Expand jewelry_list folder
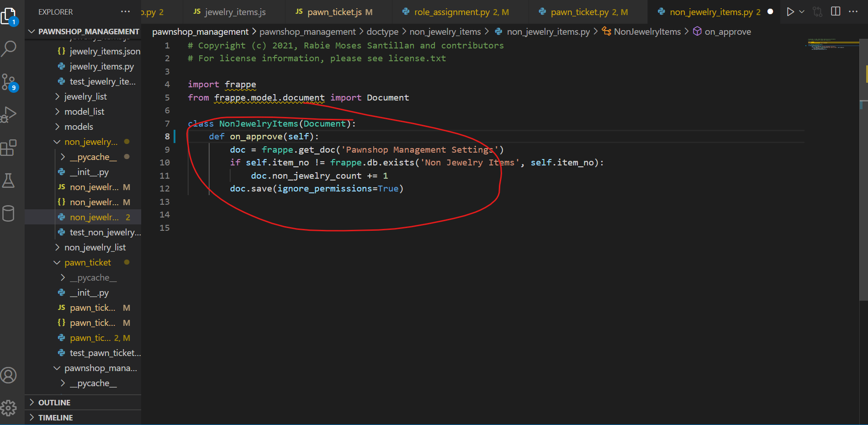This screenshot has height=425, width=868. [83, 96]
